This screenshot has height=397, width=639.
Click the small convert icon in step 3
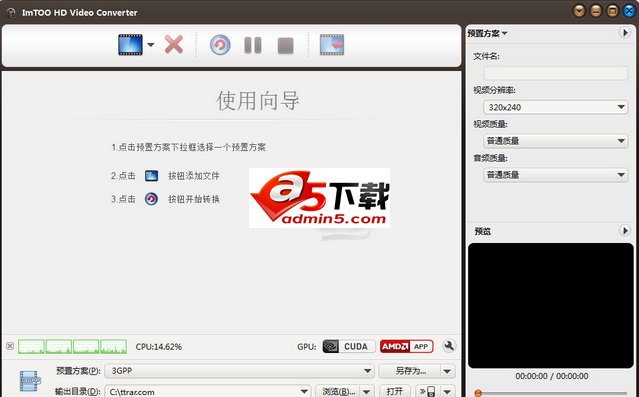151,199
